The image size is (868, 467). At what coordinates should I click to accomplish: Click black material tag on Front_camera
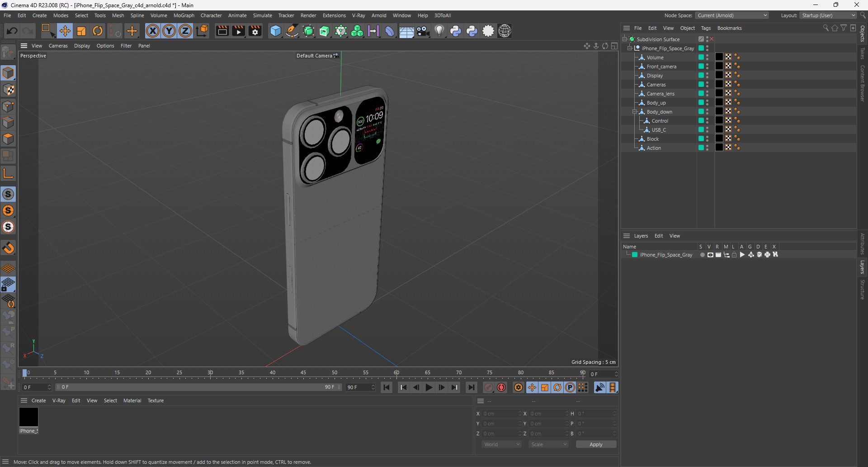pos(719,66)
